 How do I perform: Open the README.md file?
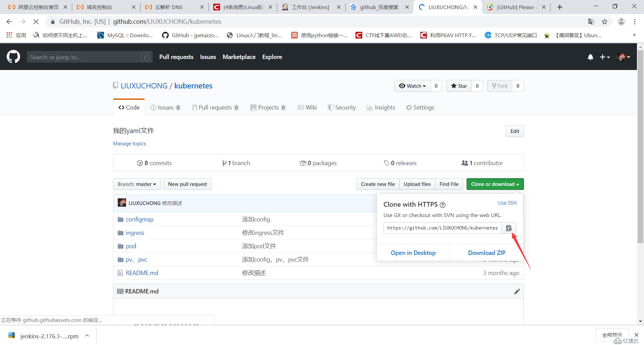click(x=142, y=273)
